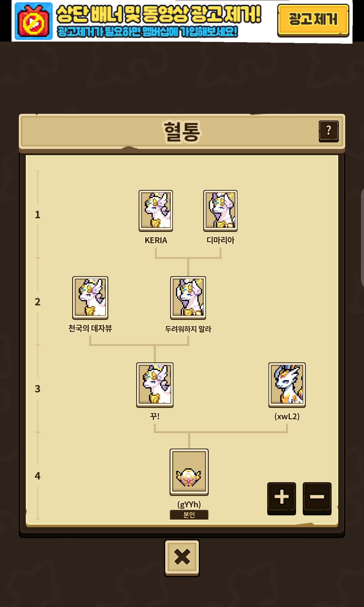Tap the 상단 배너 및 동영상 광고 제거 banner text
Viewport: 364px width, 607px height.
[x=159, y=14]
